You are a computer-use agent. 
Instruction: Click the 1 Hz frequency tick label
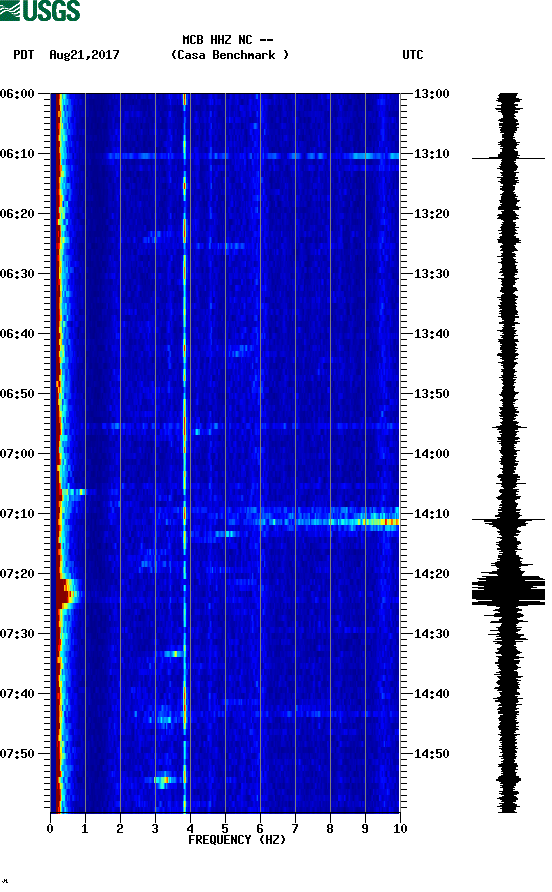(x=85, y=829)
